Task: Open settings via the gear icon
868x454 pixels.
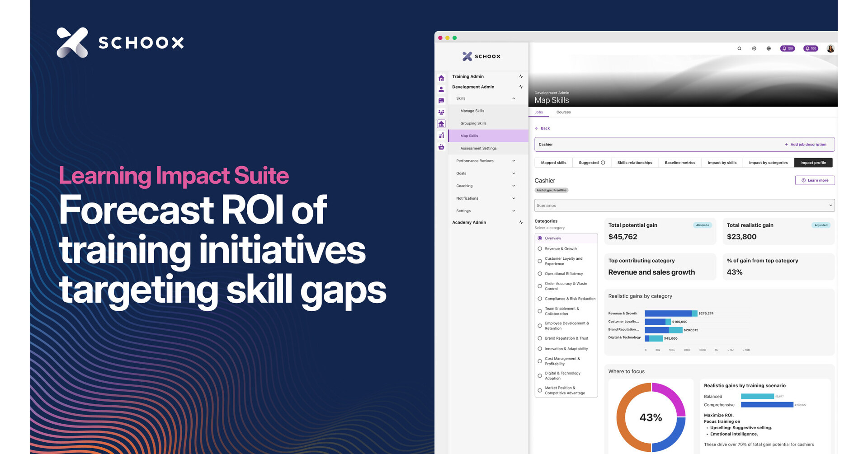Action: pos(754,49)
